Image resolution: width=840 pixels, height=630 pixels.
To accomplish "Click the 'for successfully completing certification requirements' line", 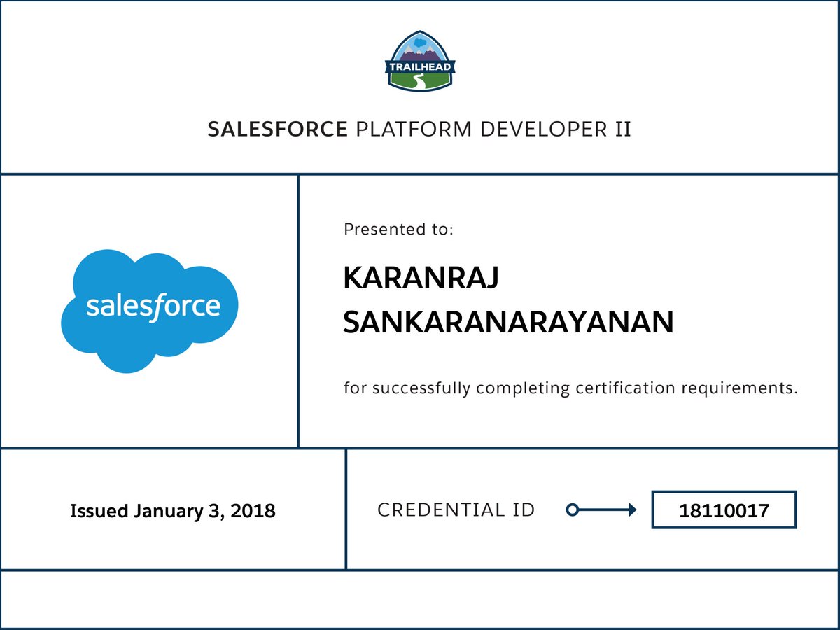I will click(570, 388).
